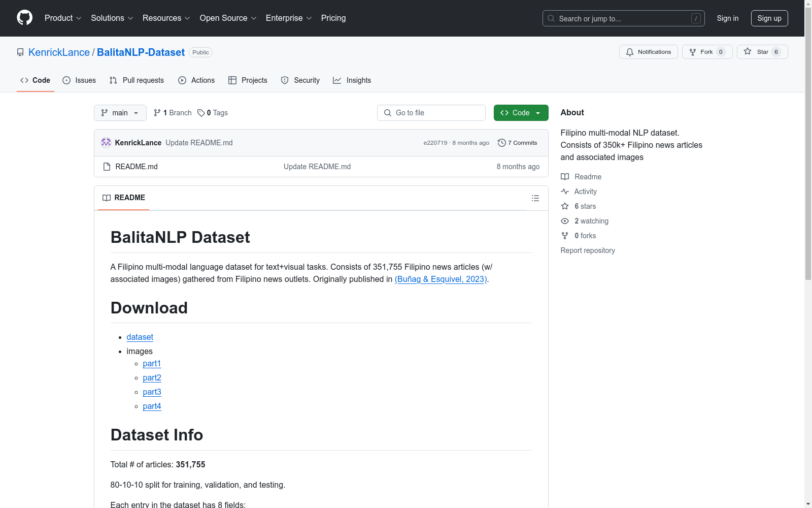Viewport: 812px width, 508px height.
Task: Click the repository icon beside KenrickLance
Action: coord(20,52)
